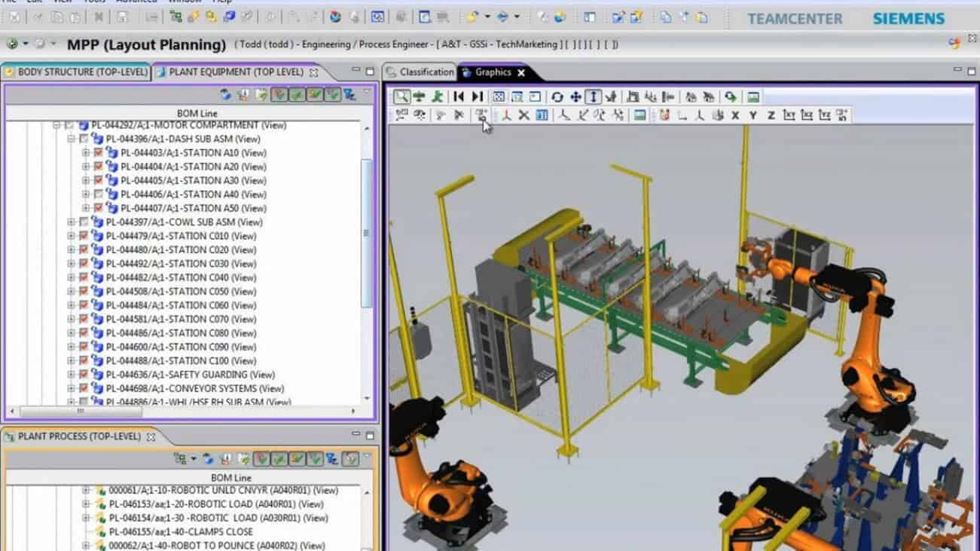The image size is (980, 551).
Task: Click the BOM Line column header in Plant Process
Action: pyautogui.click(x=230, y=478)
